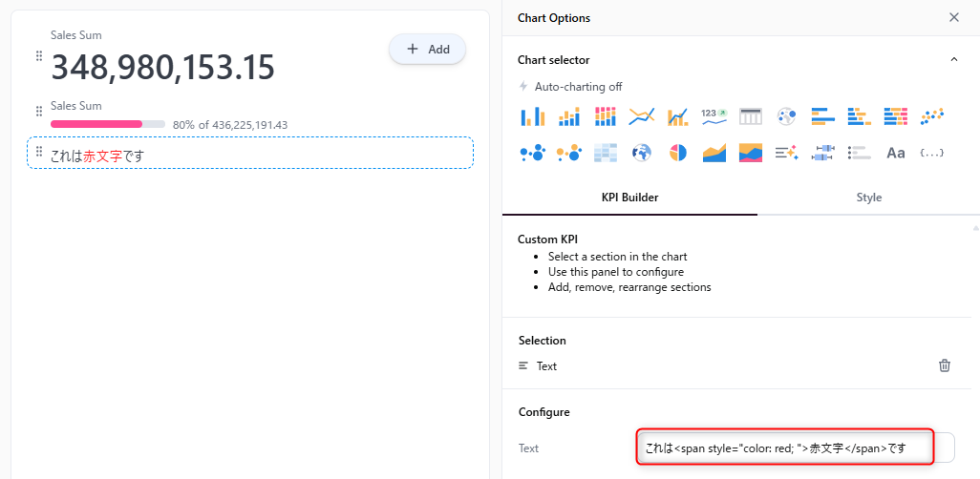Select the bar chart type icon
Screen dimensions: 980x479
[532, 116]
